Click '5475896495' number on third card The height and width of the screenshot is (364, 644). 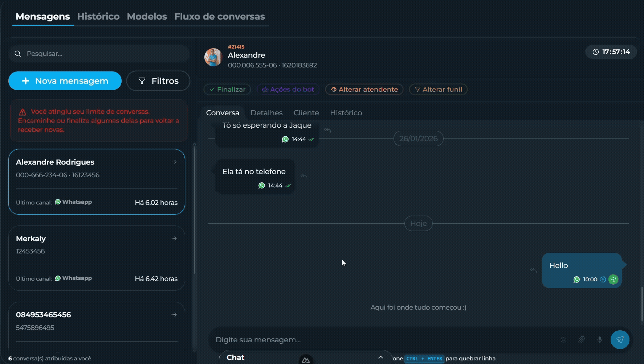pos(35,328)
